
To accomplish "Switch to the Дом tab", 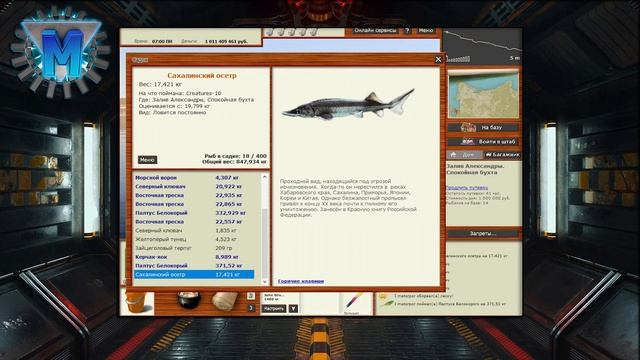I will pos(464,155).
